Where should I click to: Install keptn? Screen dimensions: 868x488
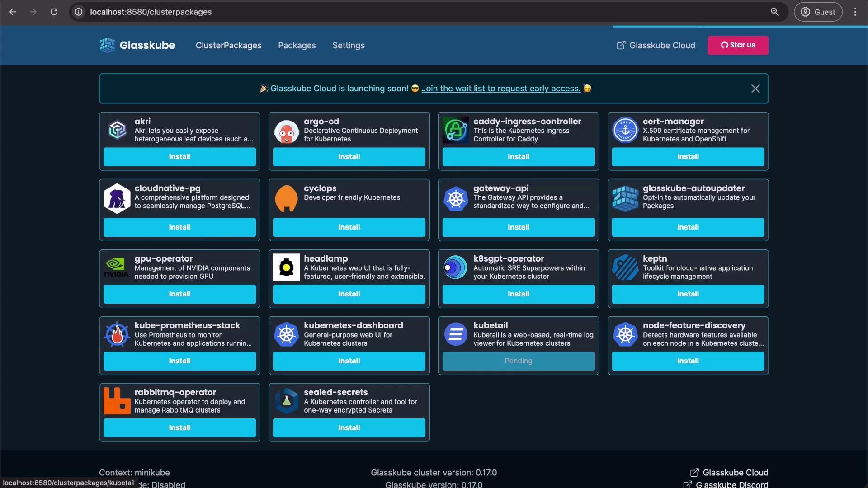(x=688, y=294)
